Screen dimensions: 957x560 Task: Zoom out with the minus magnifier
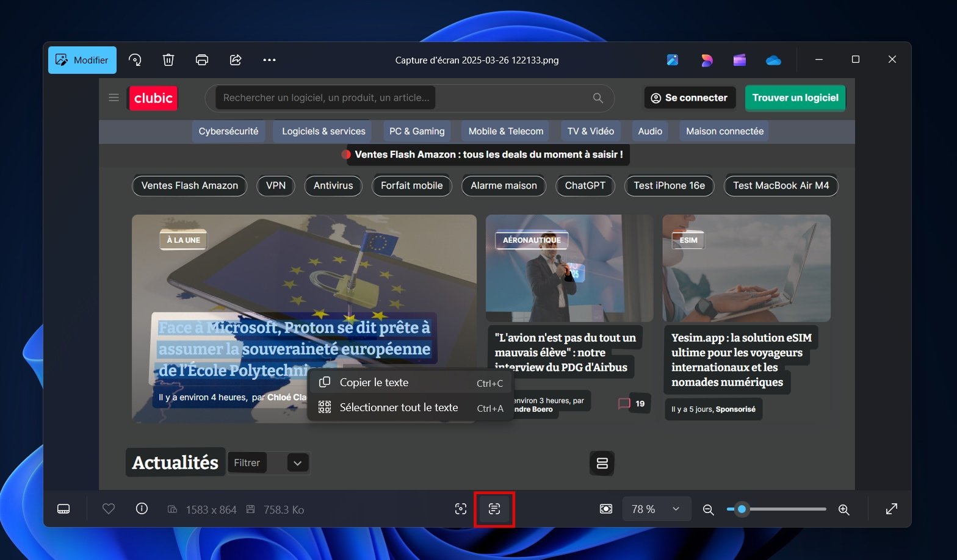click(x=708, y=509)
